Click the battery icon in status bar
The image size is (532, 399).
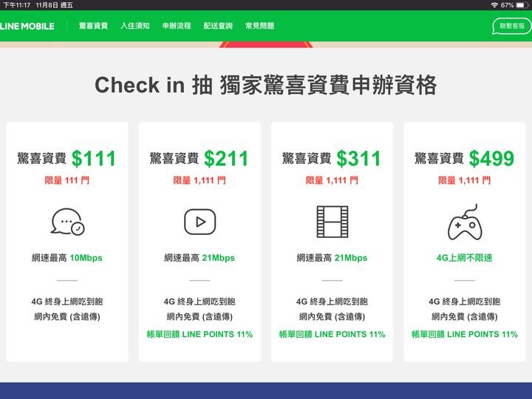coord(522,5)
